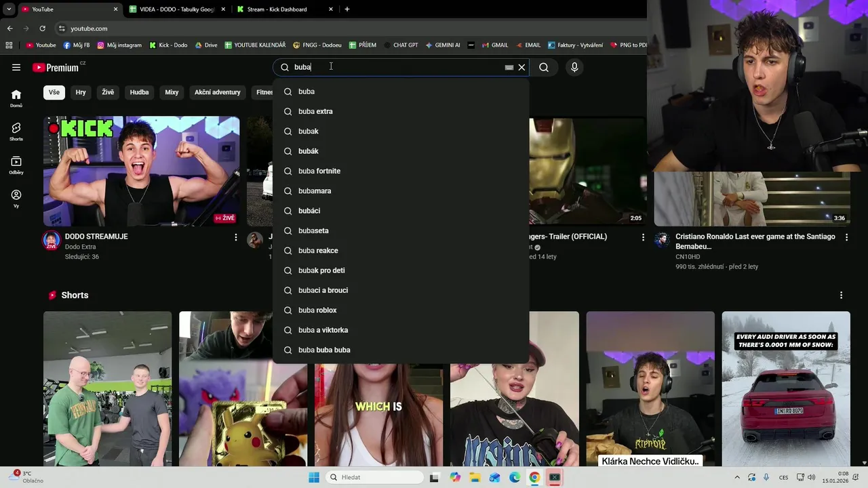The image size is (868, 488).
Task: Open Chrome from the taskbar
Action: tap(534, 477)
